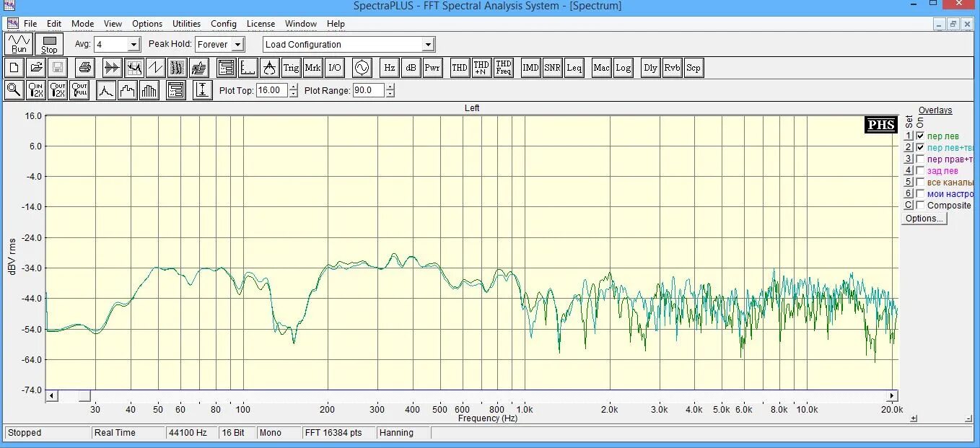The width and height of the screenshot is (980, 448).
Task: Click the Log data logging button
Action: [x=623, y=68]
